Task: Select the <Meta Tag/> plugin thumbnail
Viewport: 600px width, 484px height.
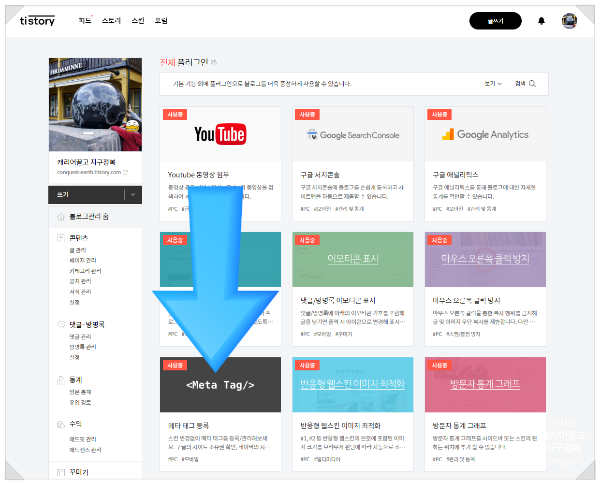Action: 220,385
